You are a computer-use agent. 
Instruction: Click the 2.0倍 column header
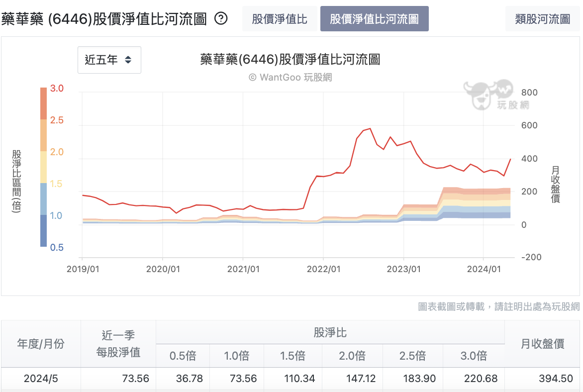(x=352, y=356)
